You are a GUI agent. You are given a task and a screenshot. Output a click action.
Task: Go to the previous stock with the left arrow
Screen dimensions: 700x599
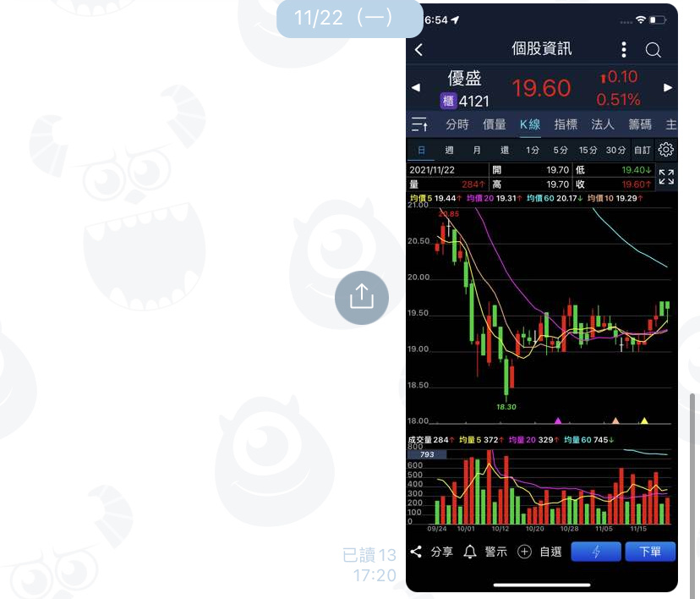(416, 87)
